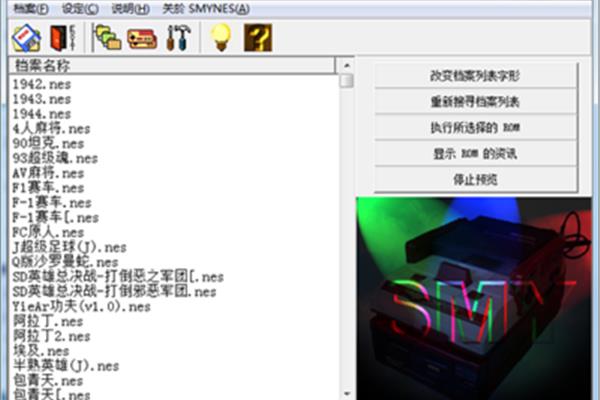Click the question mark help icon
The height and width of the screenshot is (400, 600).
tap(258, 38)
